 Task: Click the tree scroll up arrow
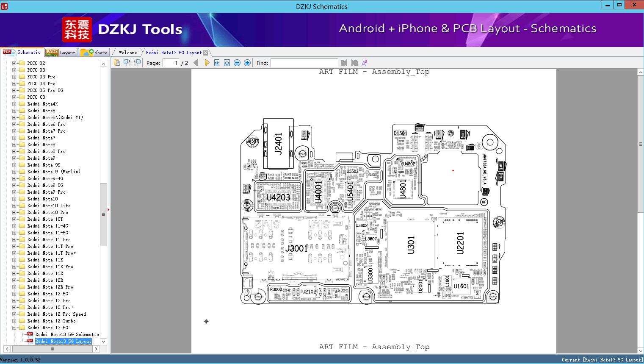tap(103, 64)
